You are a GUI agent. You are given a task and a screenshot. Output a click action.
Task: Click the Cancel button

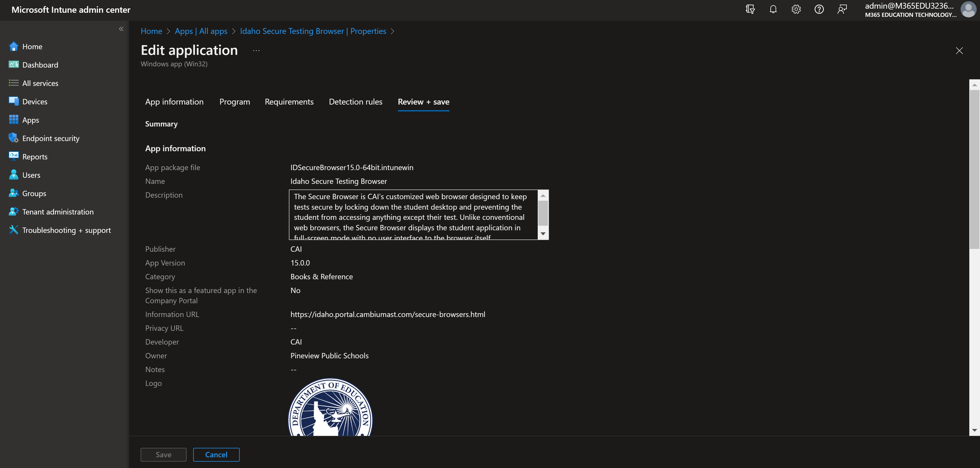216,455
